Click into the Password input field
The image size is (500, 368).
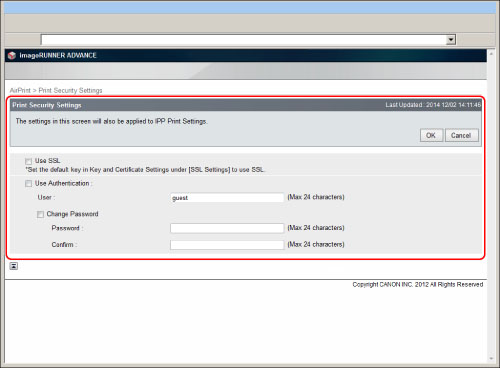pos(227,228)
